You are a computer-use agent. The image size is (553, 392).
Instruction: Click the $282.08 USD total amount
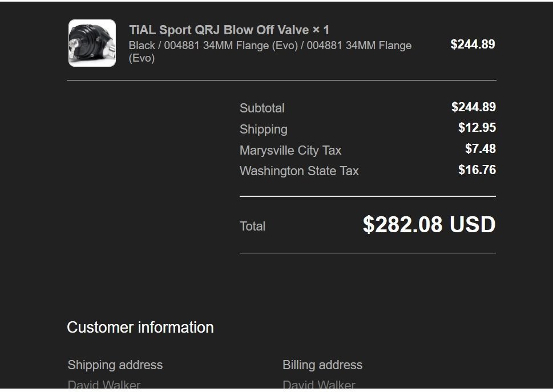(x=429, y=225)
